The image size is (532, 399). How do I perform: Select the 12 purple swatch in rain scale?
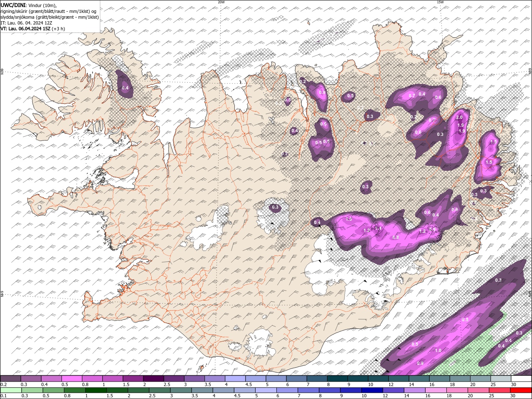coord(393,390)
